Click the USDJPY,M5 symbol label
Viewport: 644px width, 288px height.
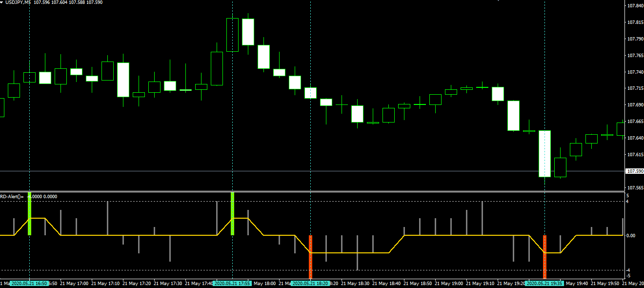pyautogui.click(x=18, y=3)
